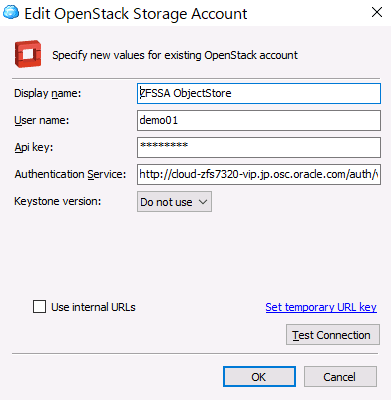Click the Use internal URLs label text
Image resolution: width=391 pixels, height=400 pixels.
tap(93, 307)
